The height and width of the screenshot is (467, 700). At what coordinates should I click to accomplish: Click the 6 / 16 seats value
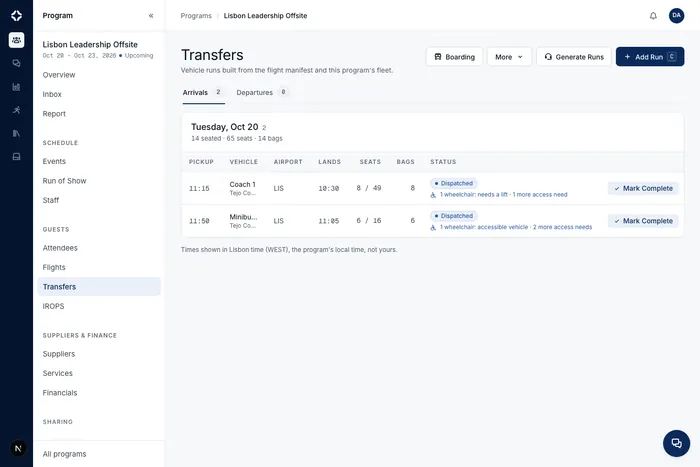(x=369, y=221)
